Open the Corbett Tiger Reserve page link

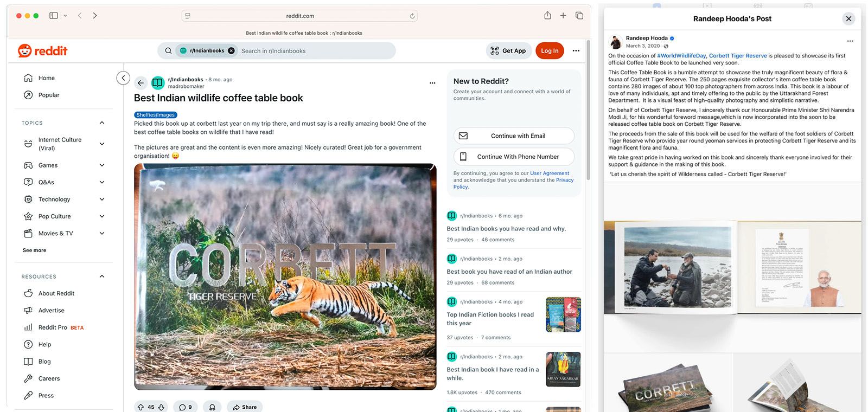738,56
